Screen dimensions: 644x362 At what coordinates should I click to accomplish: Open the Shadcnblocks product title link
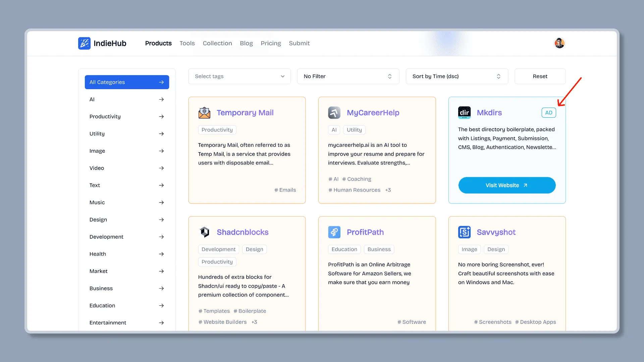click(x=243, y=232)
